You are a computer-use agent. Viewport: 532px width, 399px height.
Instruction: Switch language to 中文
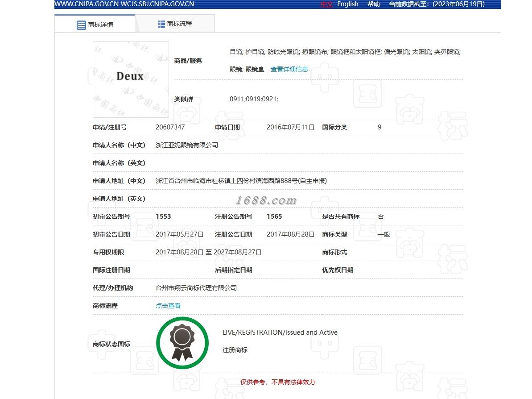327,4
